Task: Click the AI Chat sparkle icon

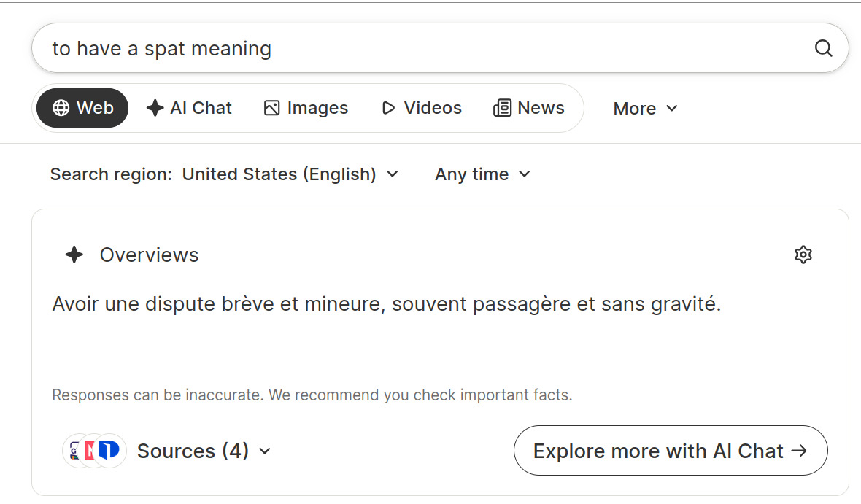Action: point(155,108)
